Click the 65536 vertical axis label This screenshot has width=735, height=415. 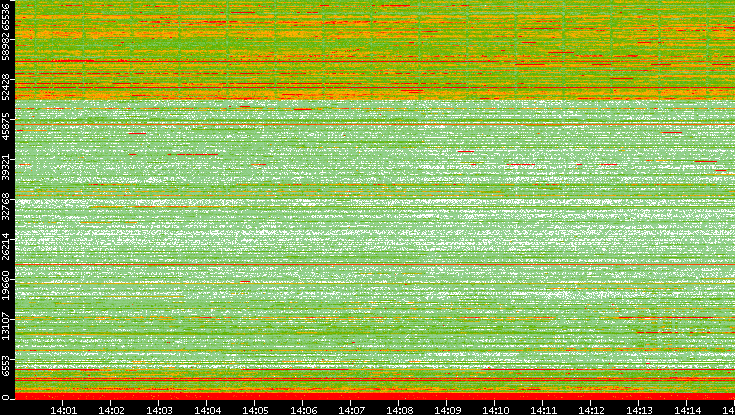coord(5,16)
